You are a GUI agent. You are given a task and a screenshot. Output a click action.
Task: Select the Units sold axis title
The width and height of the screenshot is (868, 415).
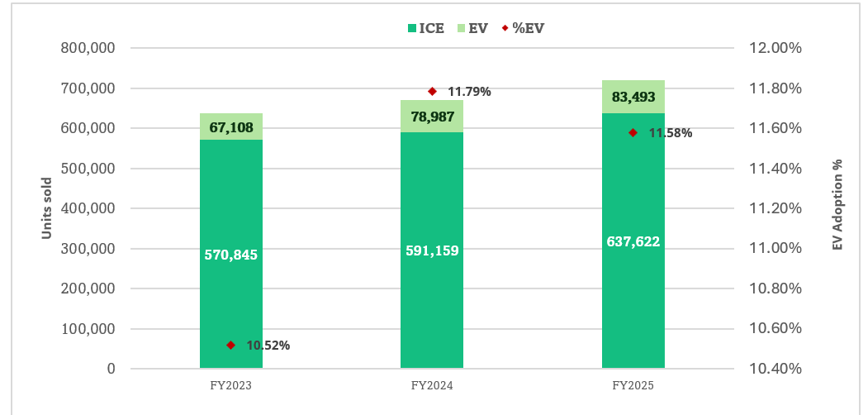tap(47, 208)
